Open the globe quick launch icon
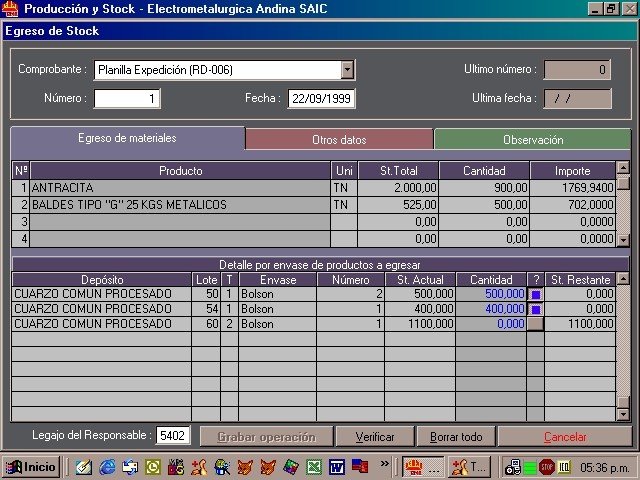This screenshot has width=640, height=480. [222, 467]
